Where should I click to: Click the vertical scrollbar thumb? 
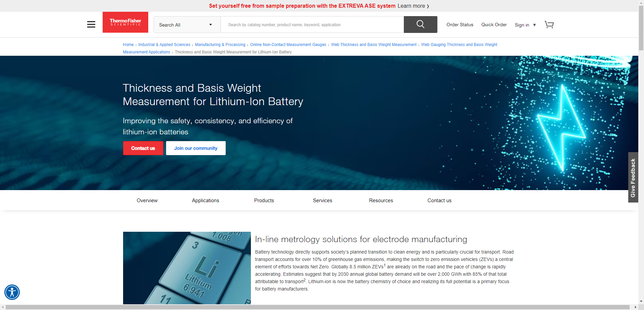(x=641, y=29)
